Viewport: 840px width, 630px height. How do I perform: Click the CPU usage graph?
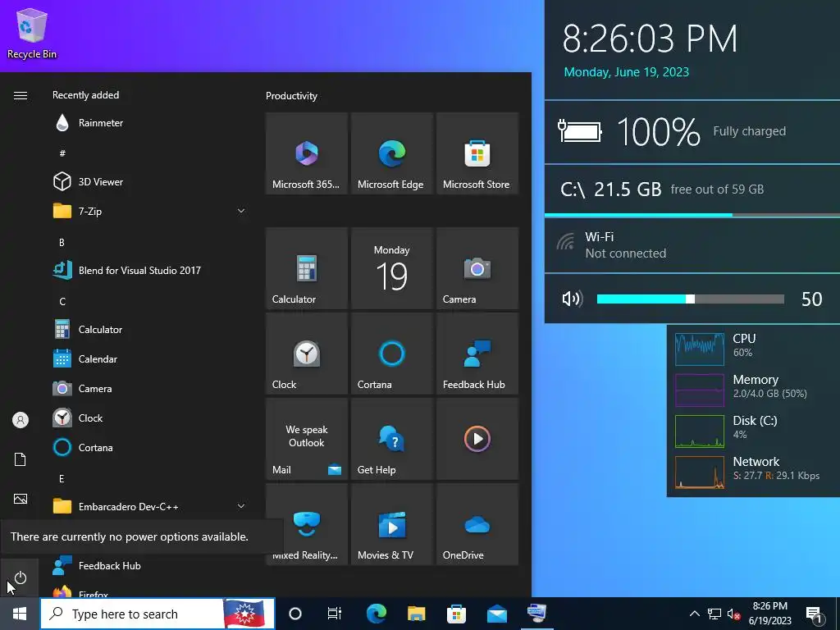(699, 349)
